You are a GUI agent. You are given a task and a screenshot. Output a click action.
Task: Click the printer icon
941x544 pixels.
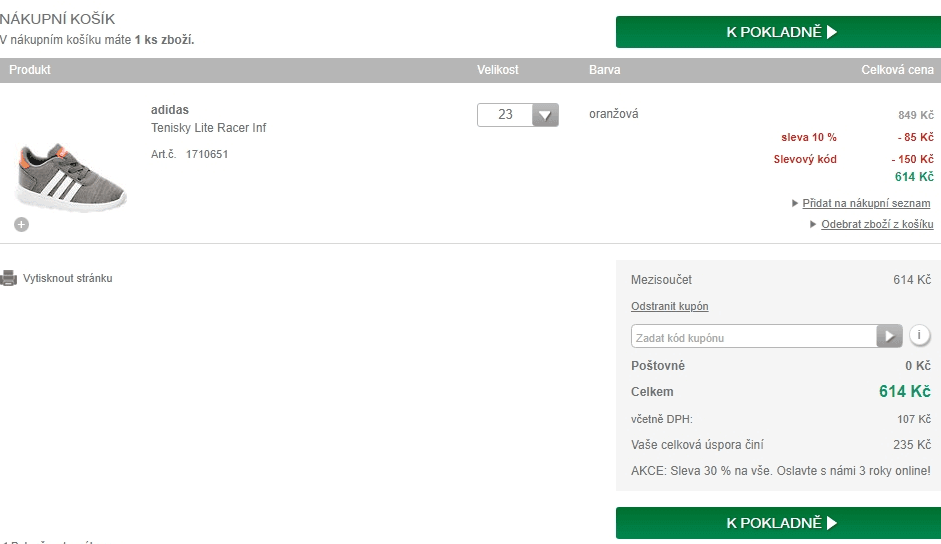coord(9,278)
